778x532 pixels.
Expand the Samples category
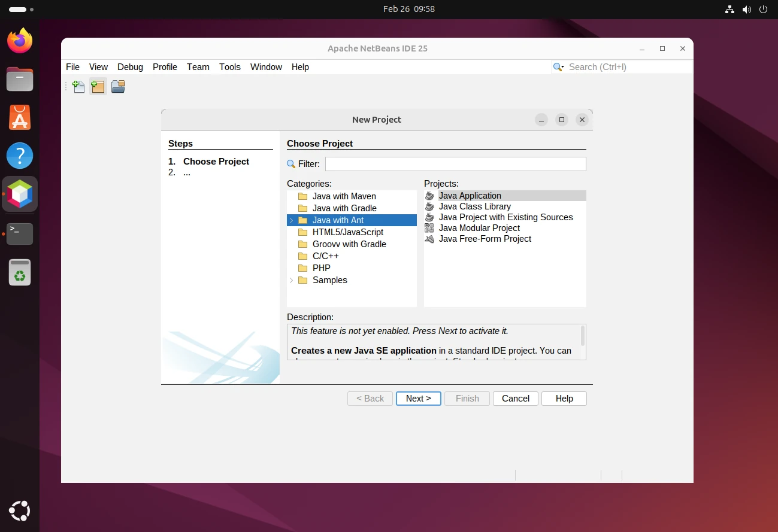pos(292,280)
